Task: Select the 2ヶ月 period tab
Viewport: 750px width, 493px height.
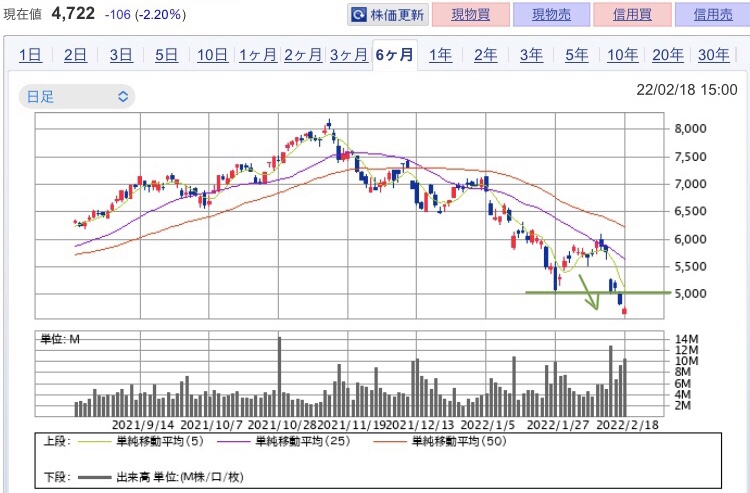Action: point(303,55)
